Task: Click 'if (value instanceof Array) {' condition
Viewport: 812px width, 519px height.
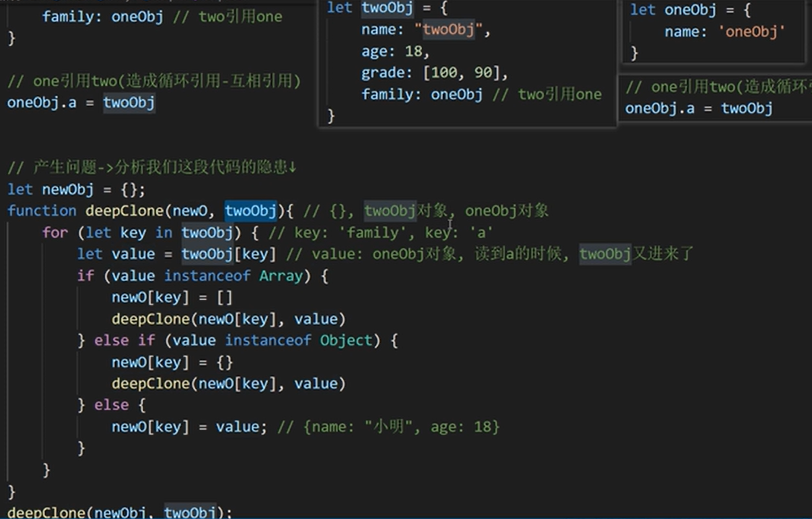Action: coord(202,276)
